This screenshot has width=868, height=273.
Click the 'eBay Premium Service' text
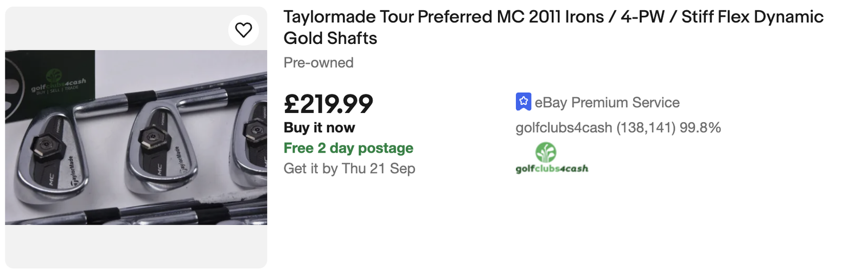click(607, 103)
